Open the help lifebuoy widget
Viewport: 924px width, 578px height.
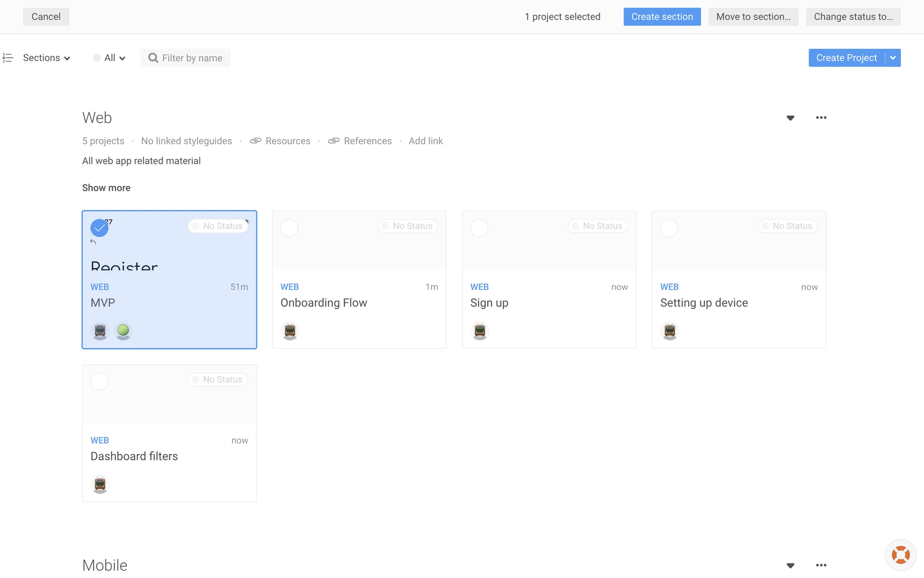(x=900, y=555)
